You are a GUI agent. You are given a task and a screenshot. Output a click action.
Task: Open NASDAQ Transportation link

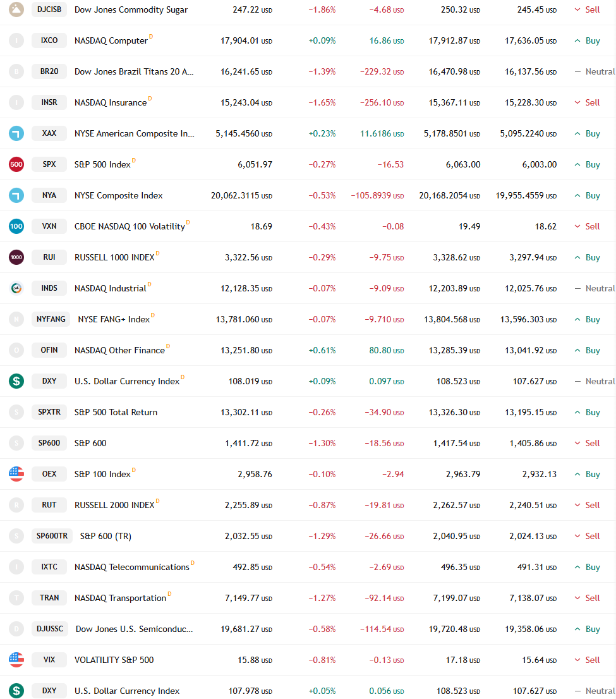tap(120, 598)
